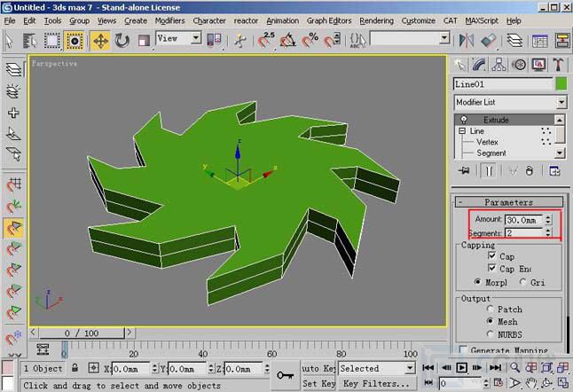Viewport: 573px width, 392px height.
Task: Select NURBS output radio button
Action: (x=490, y=333)
